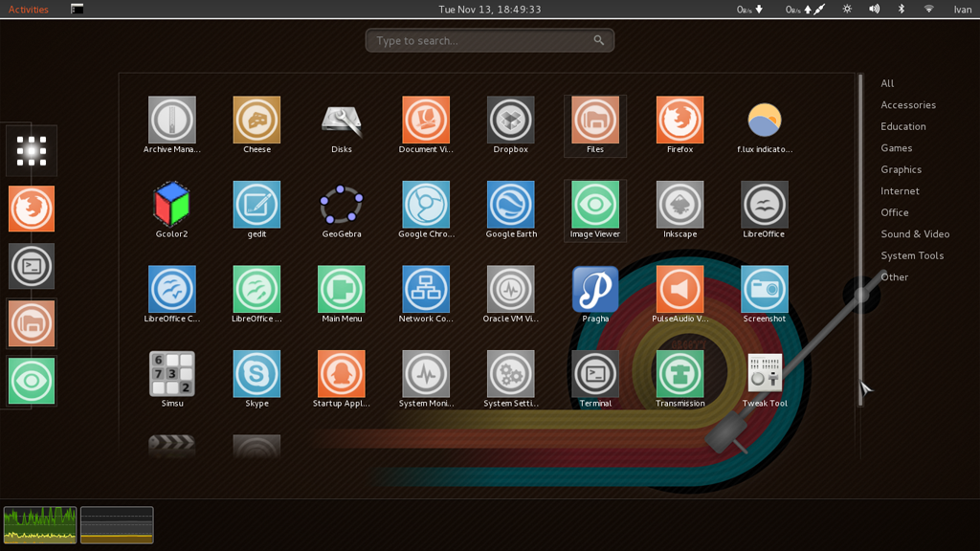Launch Tweak Tool

tap(765, 379)
